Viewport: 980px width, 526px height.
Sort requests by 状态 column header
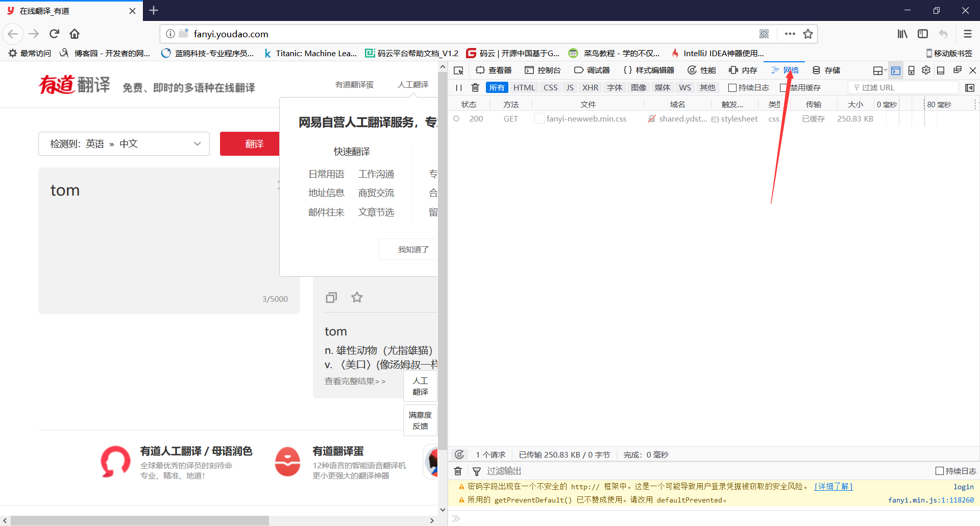coord(469,104)
